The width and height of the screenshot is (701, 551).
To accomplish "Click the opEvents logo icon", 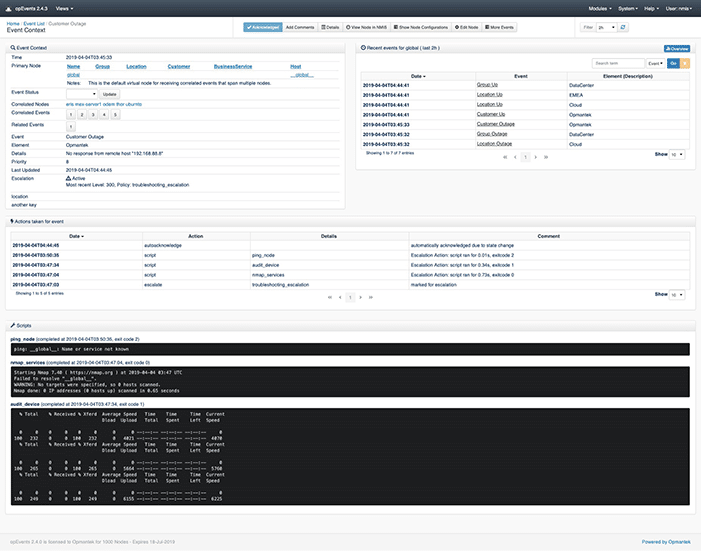I will [8, 8].
